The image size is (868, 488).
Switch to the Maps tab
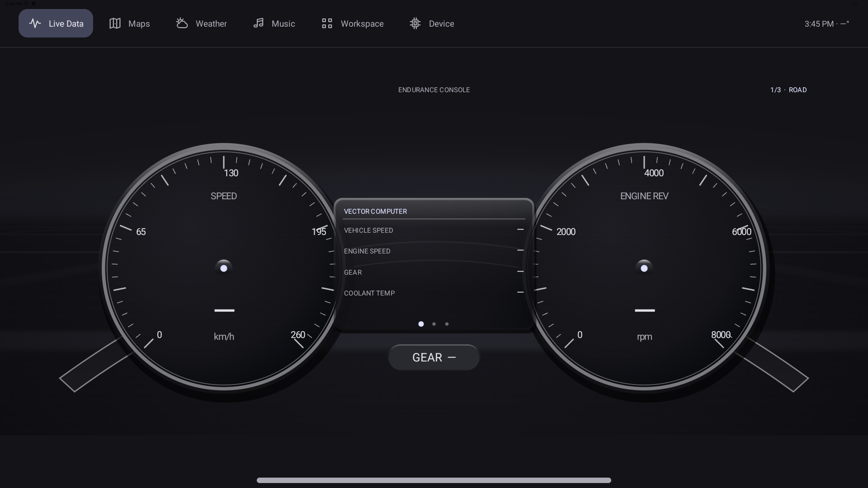coord(129,23)
